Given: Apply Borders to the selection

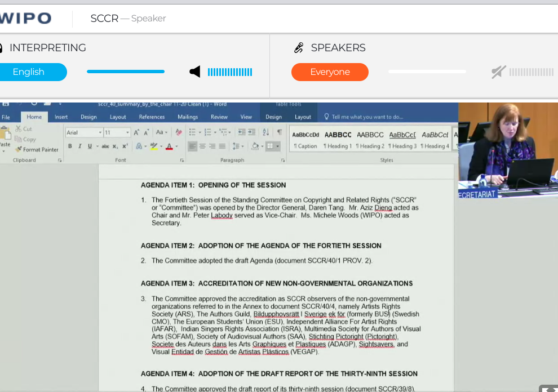Looking at the screenshot, I should tap(270, 146).
